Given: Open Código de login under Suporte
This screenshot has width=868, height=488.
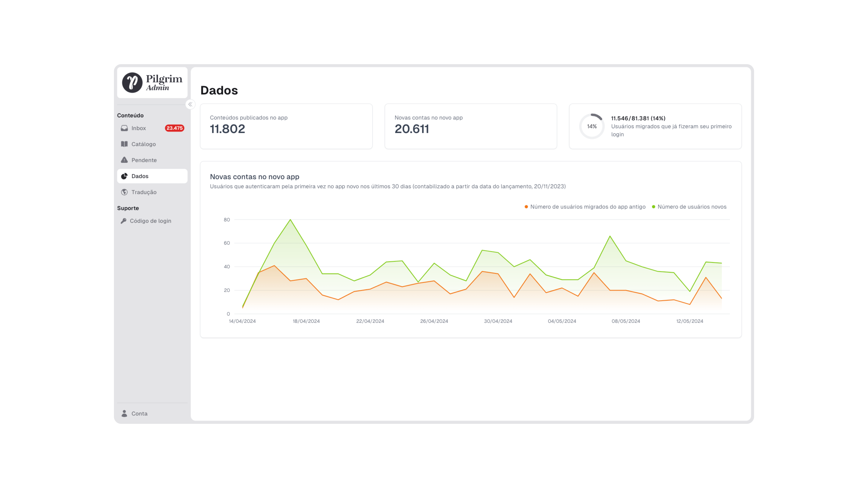Looking at the screenshot, I should [x=152, y=221].
